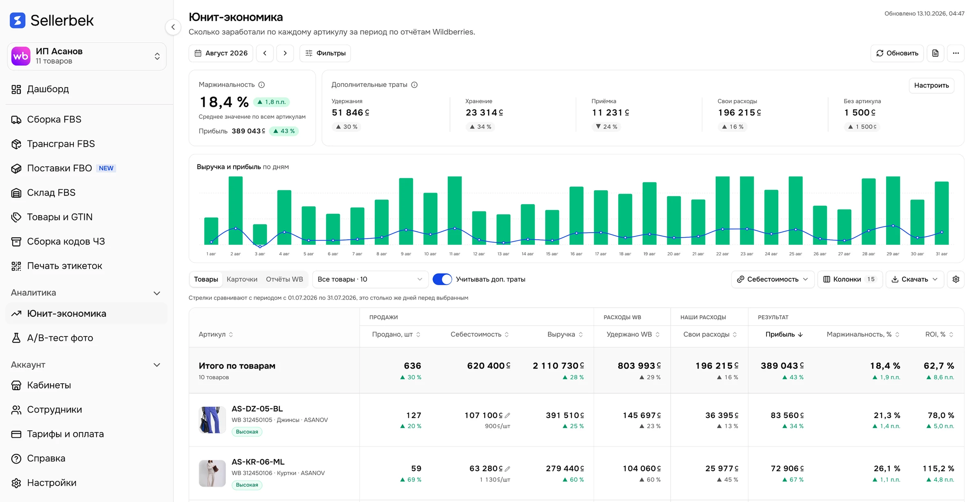Click the AS-DZ-05-BL product thumbnail
The image size is (980, 502).
point(212,420)
